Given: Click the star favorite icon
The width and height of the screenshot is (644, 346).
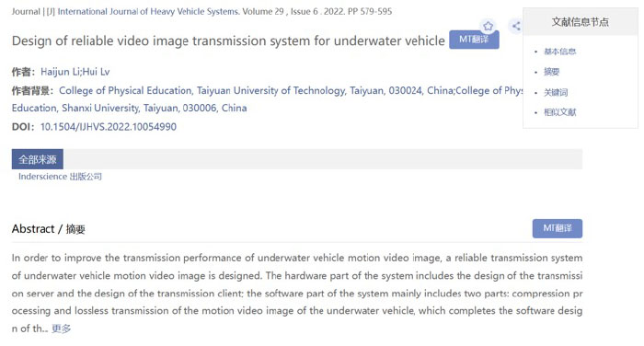Looking at the screenshot, I should (x=488, y=27).
